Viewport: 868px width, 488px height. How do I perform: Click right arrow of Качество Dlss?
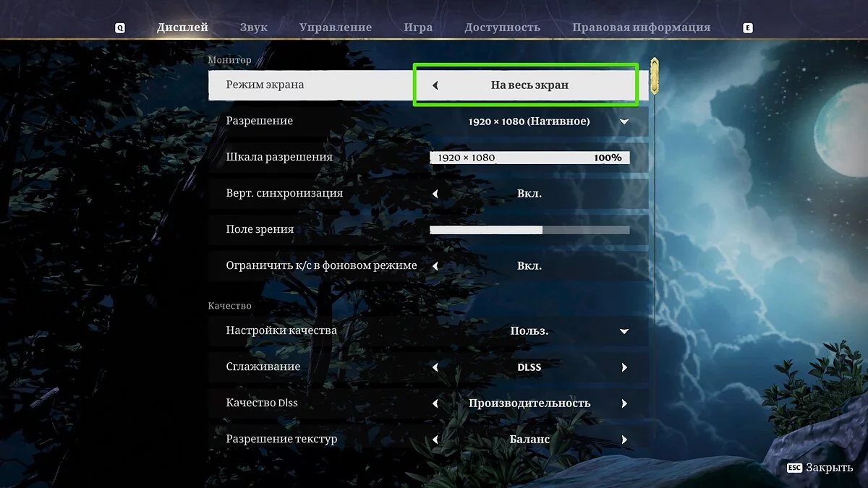click(x=624, y=403)
